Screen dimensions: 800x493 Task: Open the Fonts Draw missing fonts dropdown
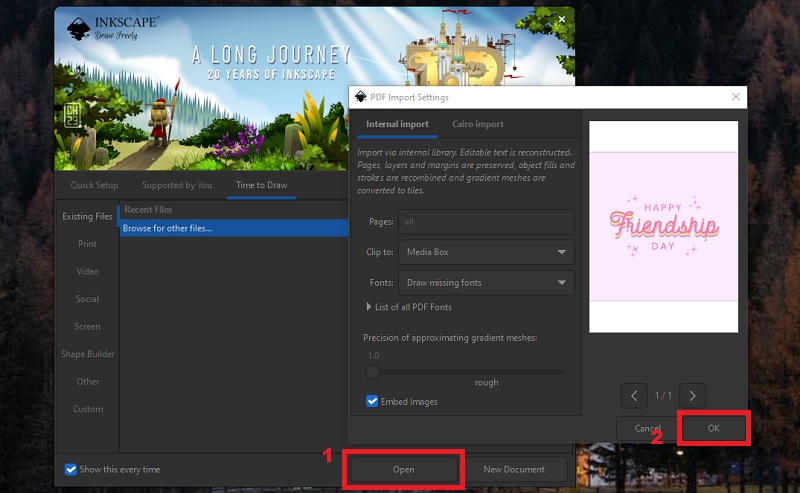(486, 283)
